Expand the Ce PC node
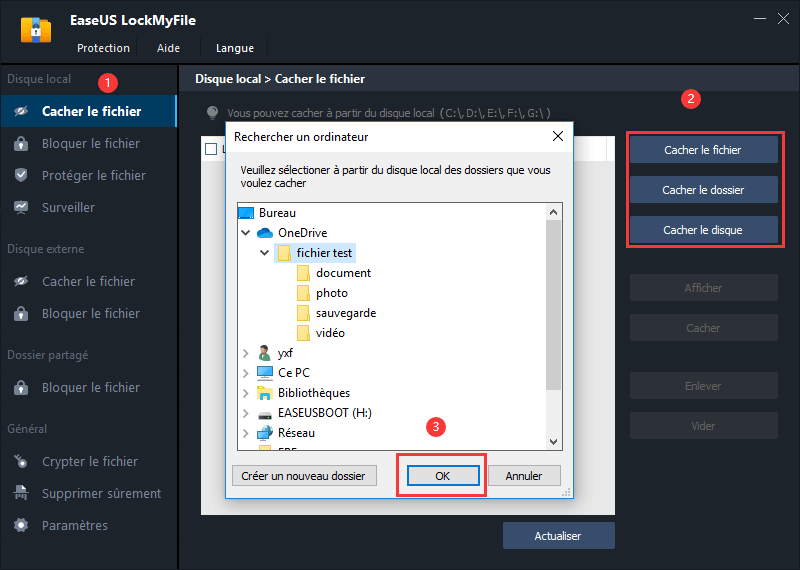 245,373
